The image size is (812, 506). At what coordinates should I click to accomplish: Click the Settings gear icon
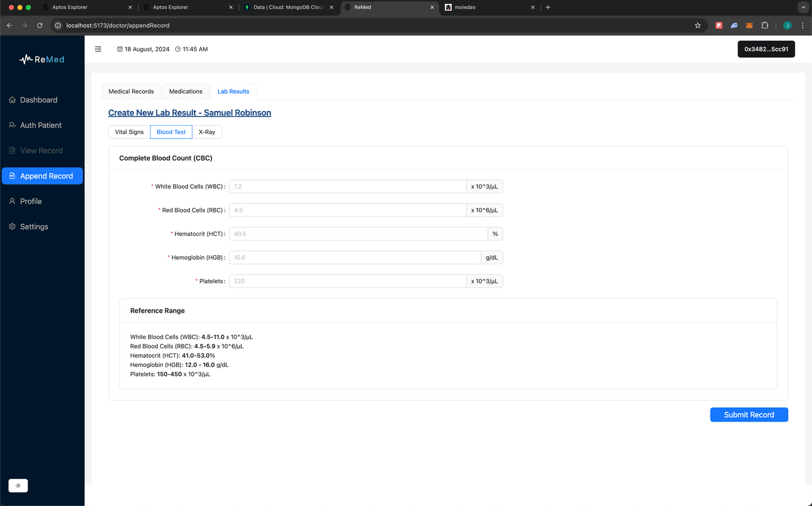tap(12, 227)
